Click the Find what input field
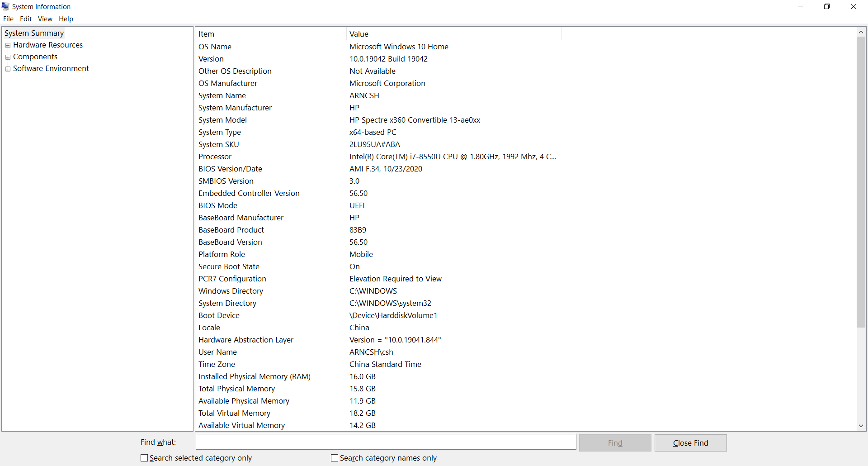This screenshot has width=868, height=466. click(x=386, y=442)
